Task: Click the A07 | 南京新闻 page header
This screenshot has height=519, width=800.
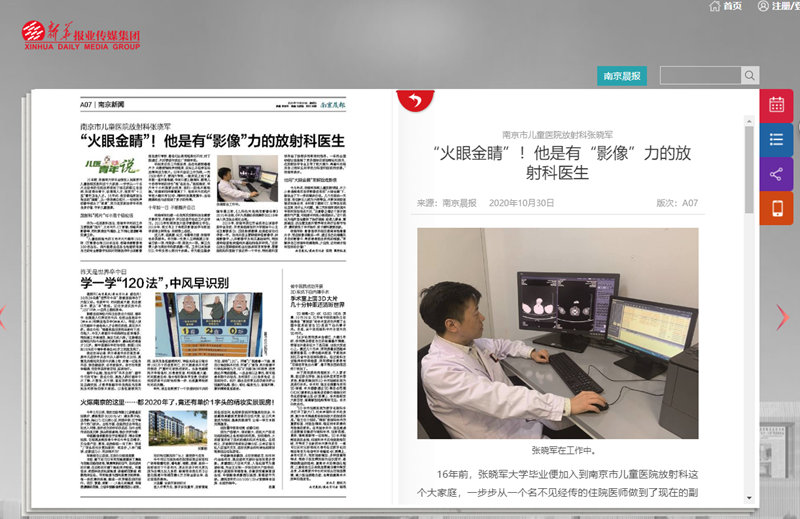Action: tap(102, 105)
